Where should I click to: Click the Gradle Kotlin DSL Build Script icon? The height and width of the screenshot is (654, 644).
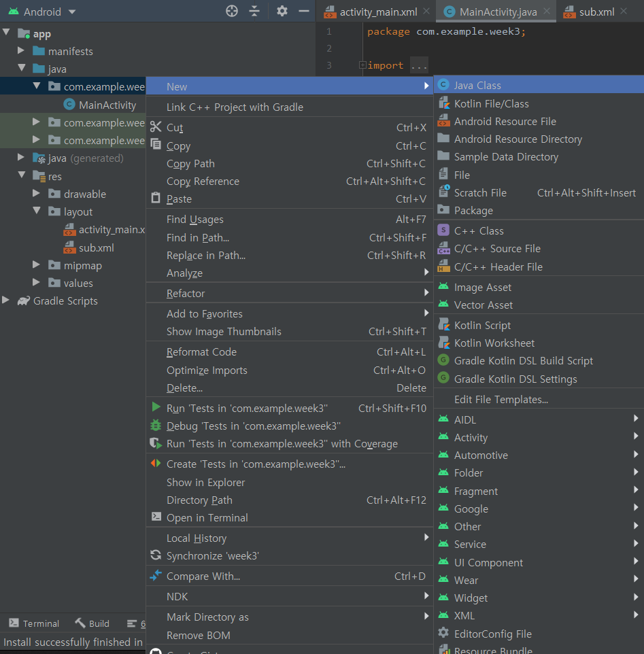coord(443,360)
